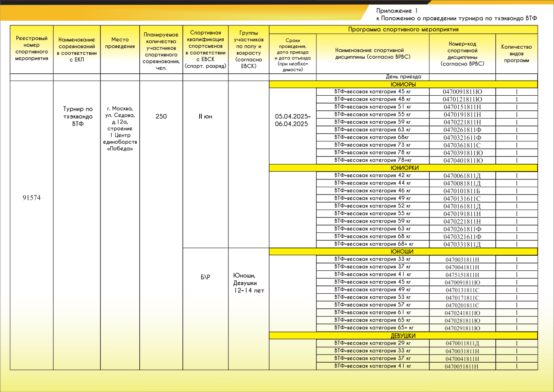Click discipline code 0475151811Н

462,275
